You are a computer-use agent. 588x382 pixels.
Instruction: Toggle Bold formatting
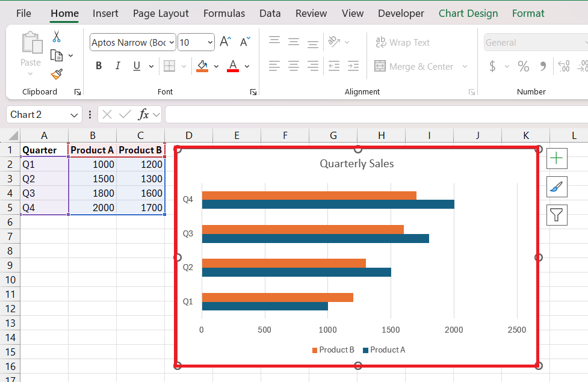[99, 66]
